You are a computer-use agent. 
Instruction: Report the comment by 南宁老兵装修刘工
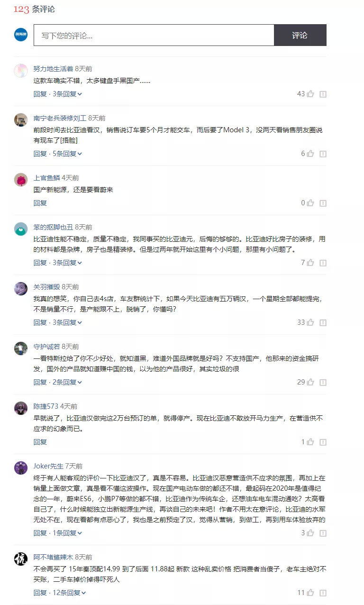click(x=323, y=154)
